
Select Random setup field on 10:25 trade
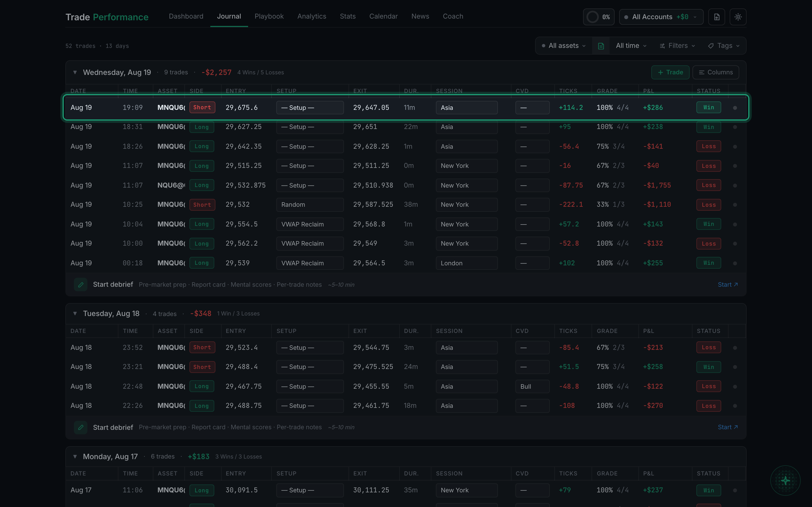(x=310, y=204)
